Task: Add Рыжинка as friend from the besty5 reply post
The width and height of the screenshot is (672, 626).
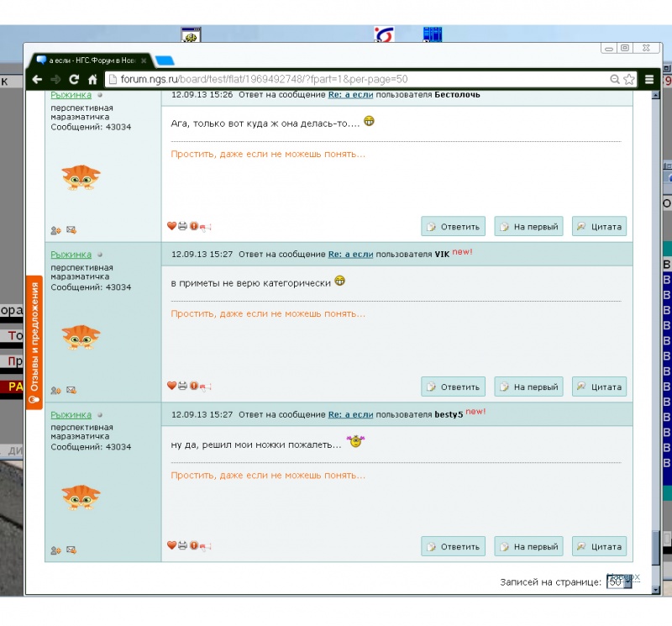Action: tap(55, 550)
